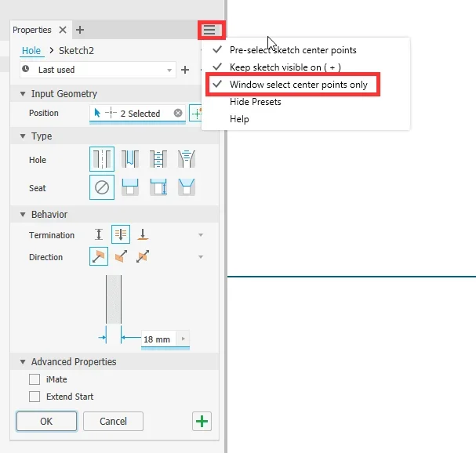This screenshot has height=453, width=476.
Task: Enable the iMate checkbox
Action: pos(35,379)
